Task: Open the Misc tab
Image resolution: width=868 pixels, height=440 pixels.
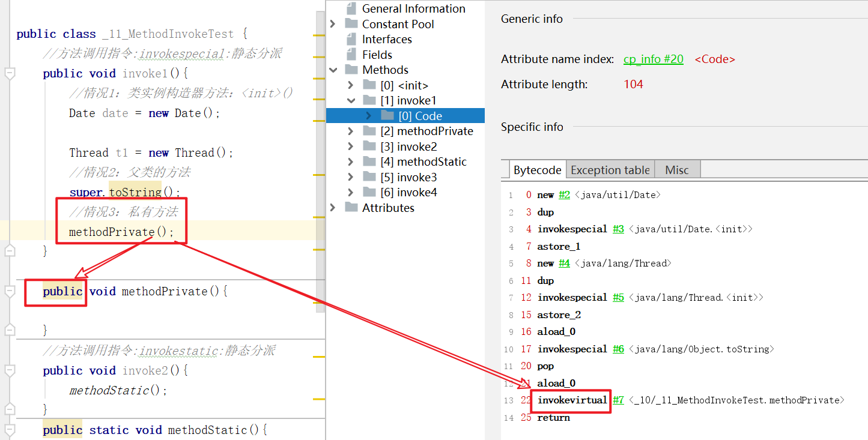Action: click(677, 170)
